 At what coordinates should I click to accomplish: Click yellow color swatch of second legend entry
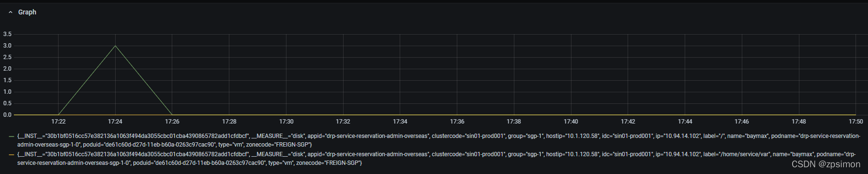(x=12, y=155)
